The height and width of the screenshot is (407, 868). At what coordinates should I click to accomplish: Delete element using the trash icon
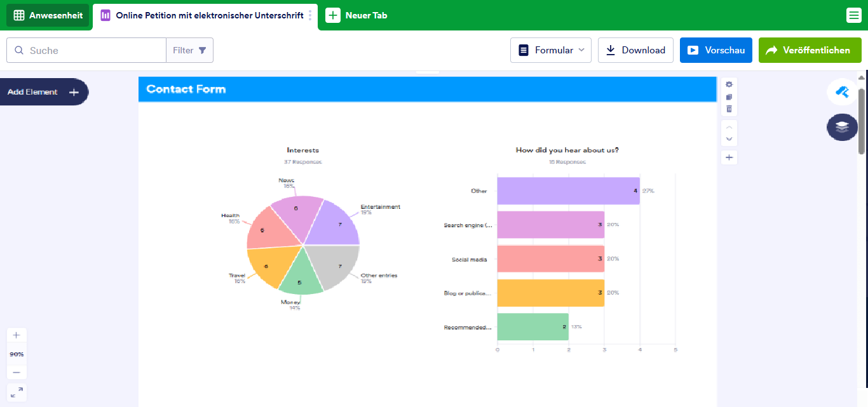pyautogui.click(x=729, y=109)
